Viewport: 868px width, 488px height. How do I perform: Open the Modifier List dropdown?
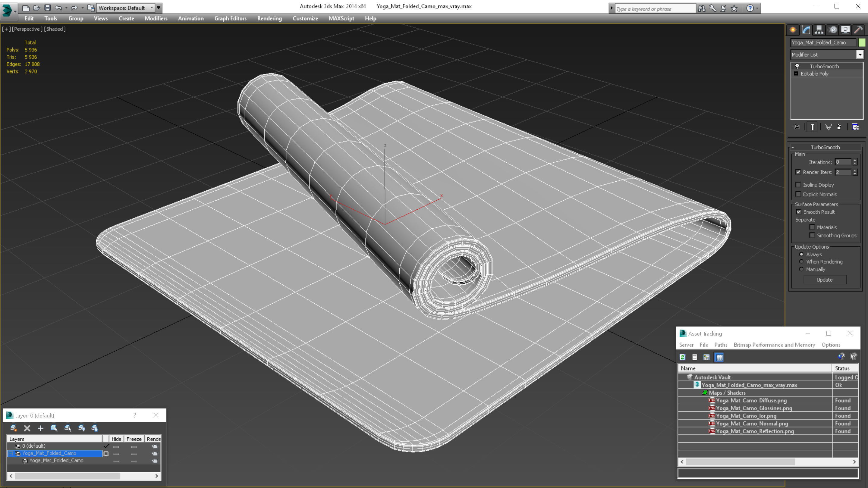pos(860,55)
